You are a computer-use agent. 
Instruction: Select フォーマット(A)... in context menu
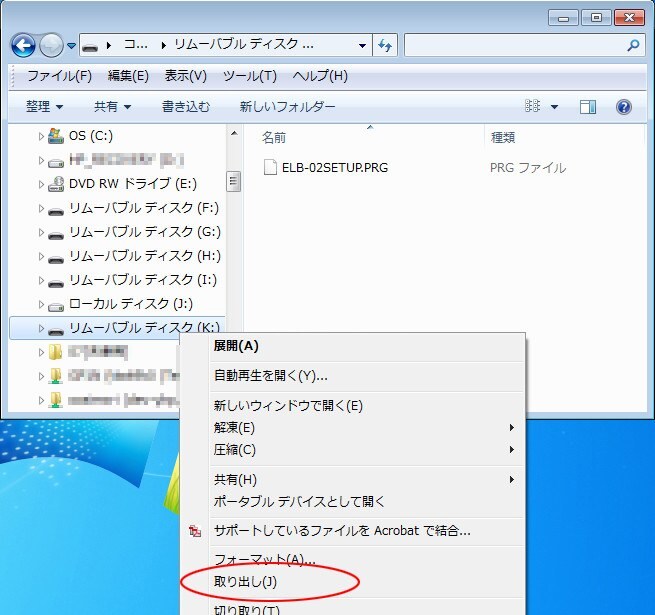pos(264,559)
